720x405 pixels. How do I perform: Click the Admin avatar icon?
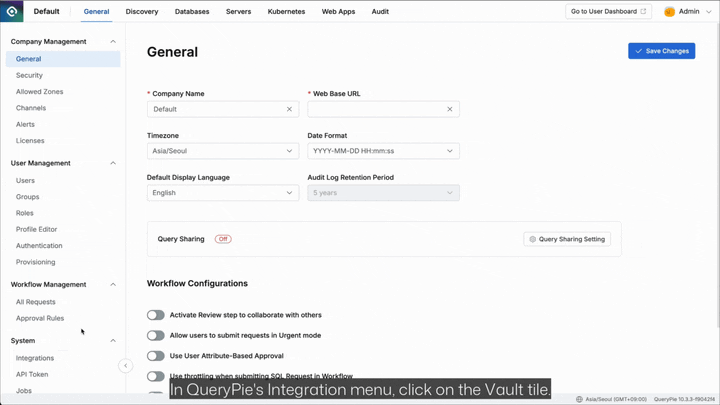pyautogui.click(x=669, y=11)
